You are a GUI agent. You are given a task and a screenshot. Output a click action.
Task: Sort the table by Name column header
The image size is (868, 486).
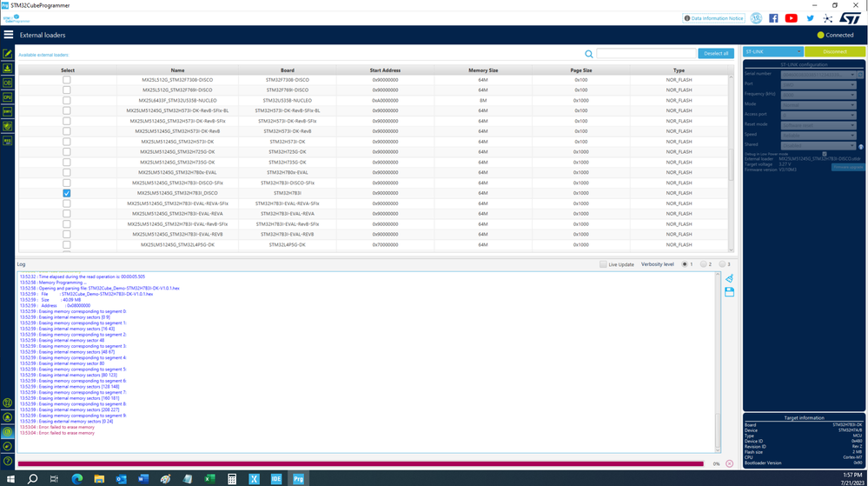[177, 70]
